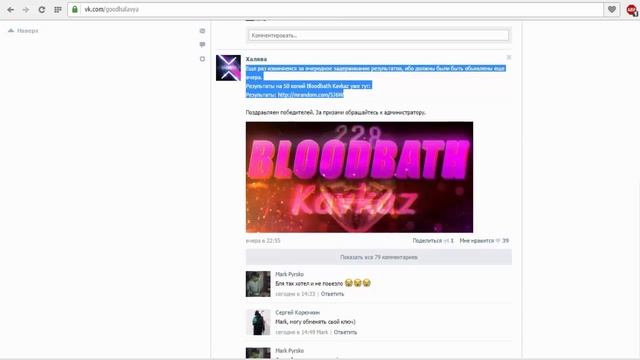Open the Халява group avatar

click(x=228, y=68)
